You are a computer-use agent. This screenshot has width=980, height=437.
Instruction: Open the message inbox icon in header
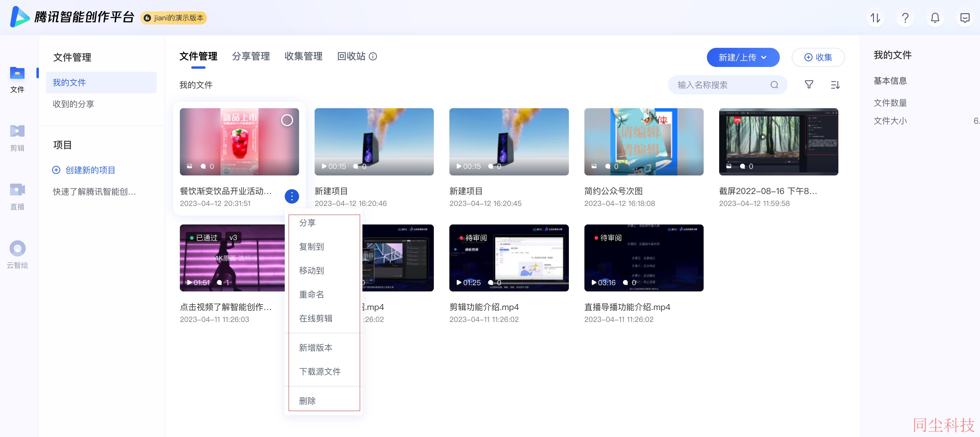(x=965, y=18)
